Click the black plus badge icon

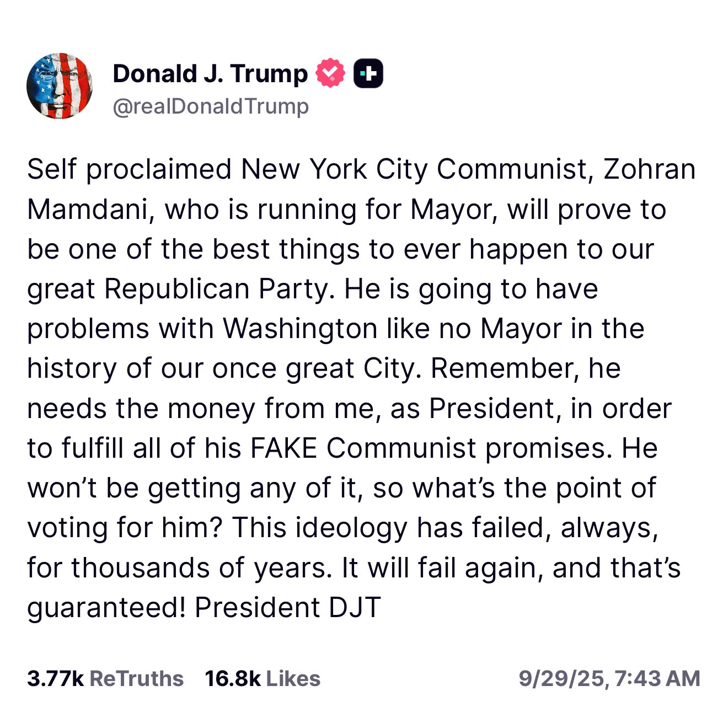(368, 73)
